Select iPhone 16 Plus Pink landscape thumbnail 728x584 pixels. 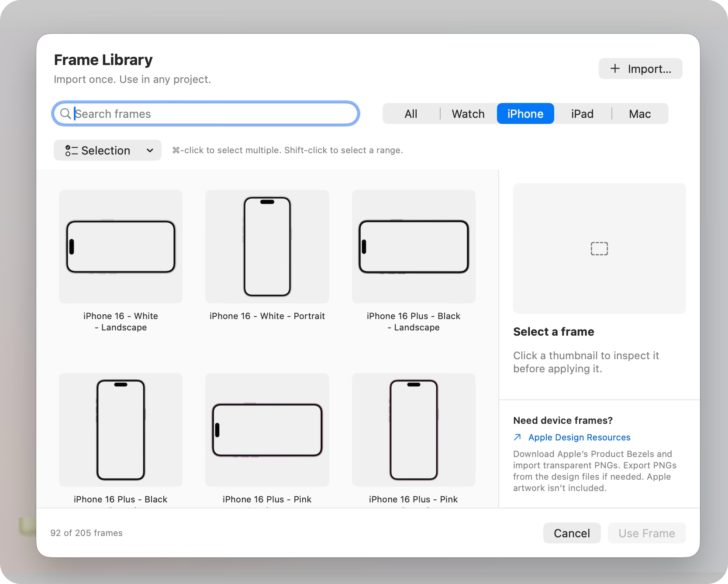point(267,430)
